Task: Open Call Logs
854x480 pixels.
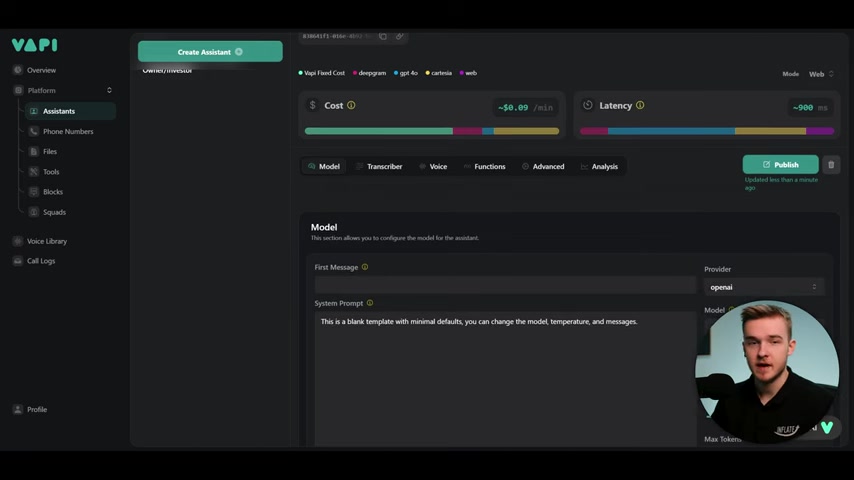Action: point(41,261)
